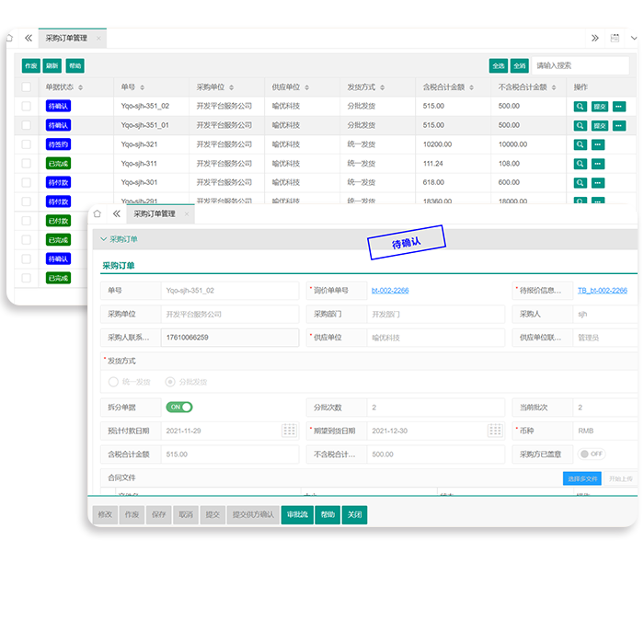Close the 采购订单管理 tab in the back window
The width and height of the screenshot is (644, 644).
[x=98, y=39]
